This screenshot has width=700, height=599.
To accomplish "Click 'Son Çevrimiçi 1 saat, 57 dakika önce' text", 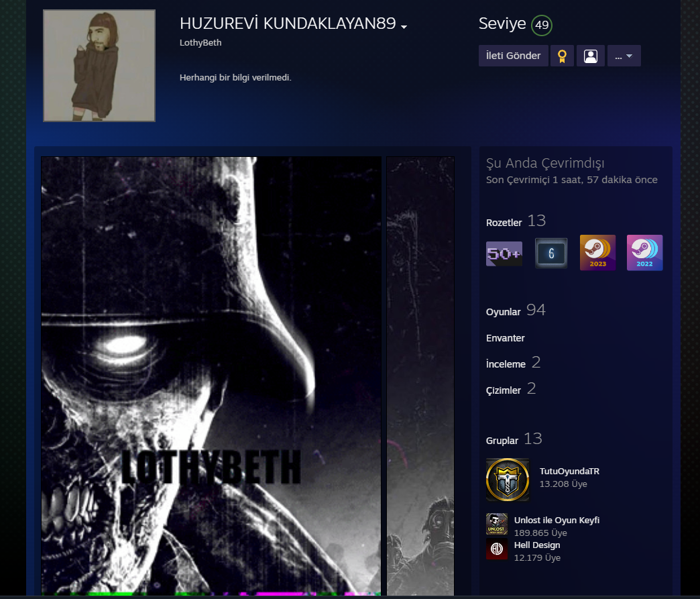I will (x=571, y=180).
